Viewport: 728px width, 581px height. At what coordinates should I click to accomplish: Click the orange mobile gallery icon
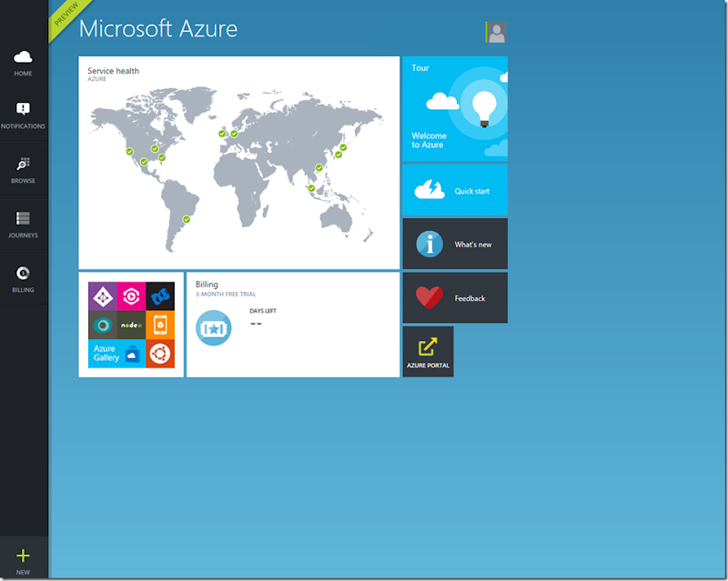[160, 325]
